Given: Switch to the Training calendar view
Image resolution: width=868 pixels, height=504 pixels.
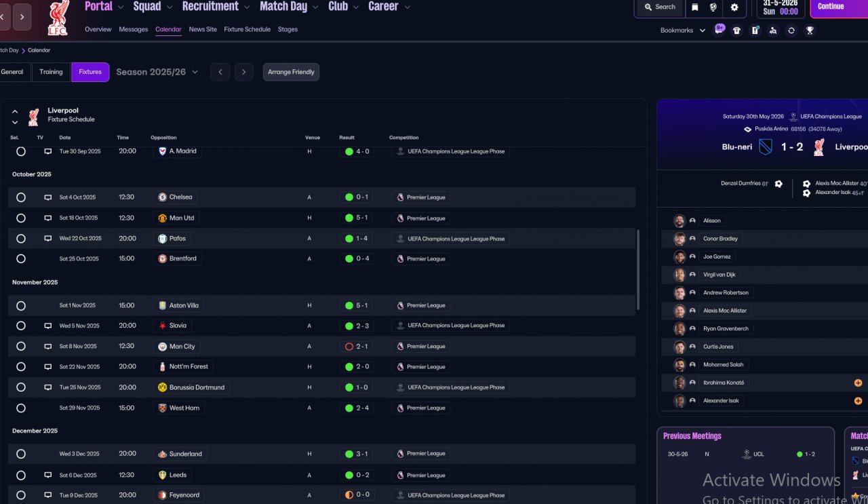Looking at the screenshot, I should (x=51, y=72).
